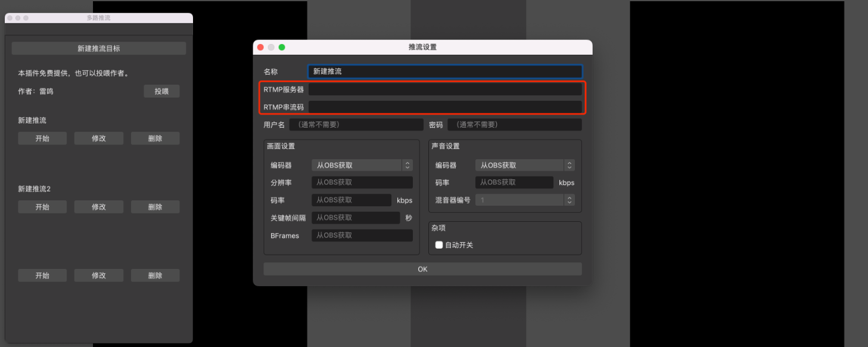Select the 用户名 text field
Viewport: 868px width, 347px height.
[x=356, y=125]
